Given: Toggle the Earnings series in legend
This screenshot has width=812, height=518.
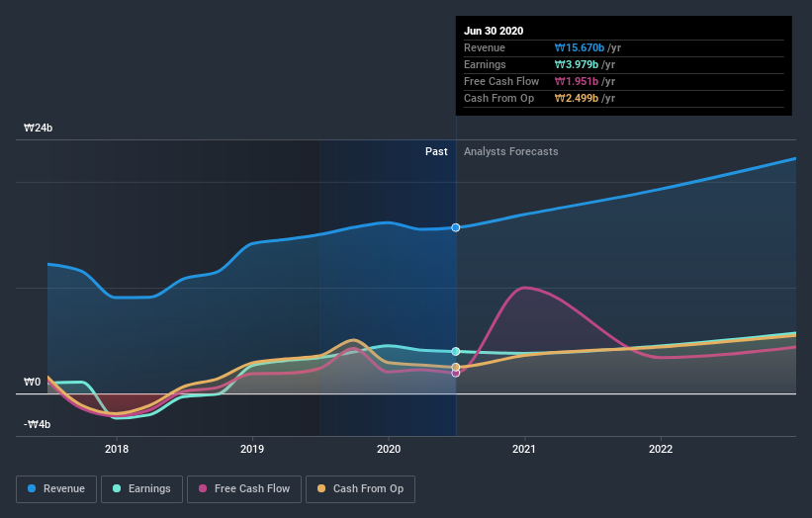Looking at the screenshot, I should [x=141, y=489].
